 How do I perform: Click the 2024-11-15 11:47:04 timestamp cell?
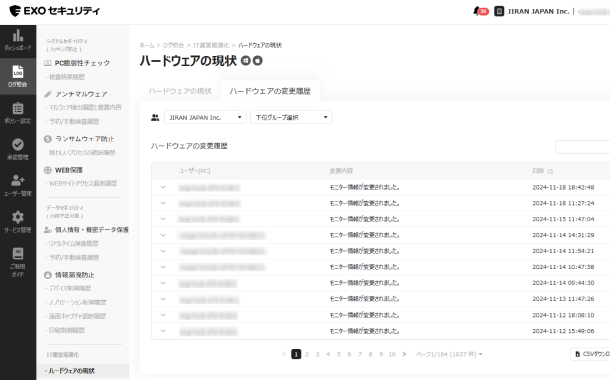[x=563, y=219]
